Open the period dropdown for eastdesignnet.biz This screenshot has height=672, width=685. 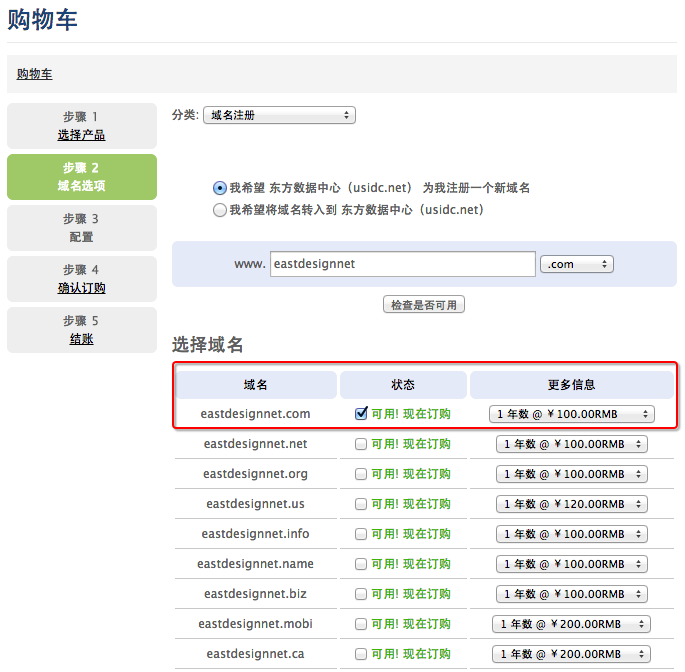click(x=571, y=594)
